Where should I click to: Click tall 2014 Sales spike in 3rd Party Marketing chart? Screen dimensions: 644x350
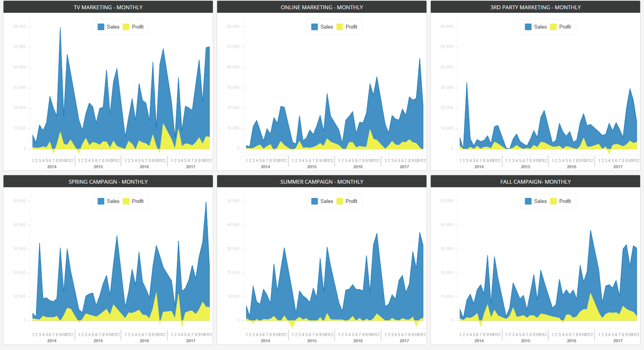tap(467, 83)
